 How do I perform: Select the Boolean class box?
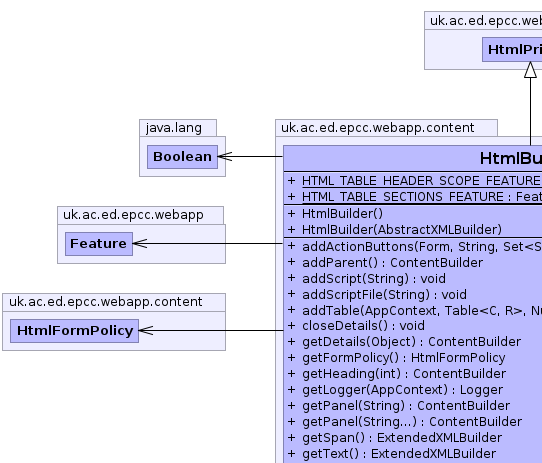[183, 157]
